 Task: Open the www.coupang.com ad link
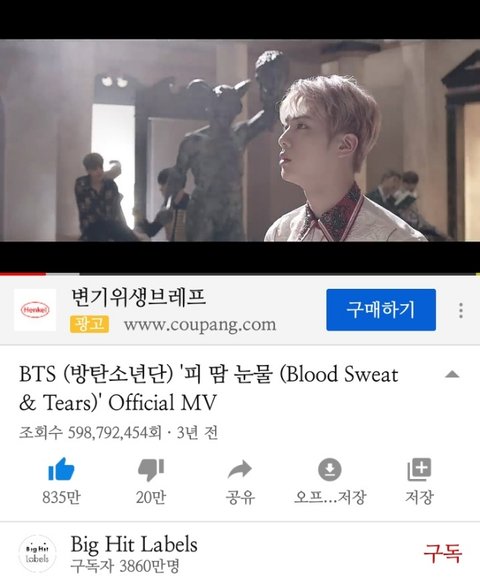click(200, 325)
